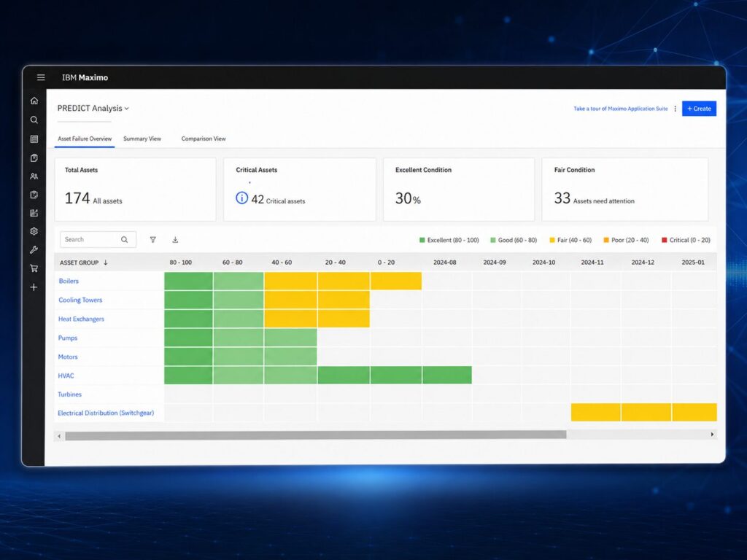Click the scrollbar right arrow
747x560 pixels.
click(712, 435)
